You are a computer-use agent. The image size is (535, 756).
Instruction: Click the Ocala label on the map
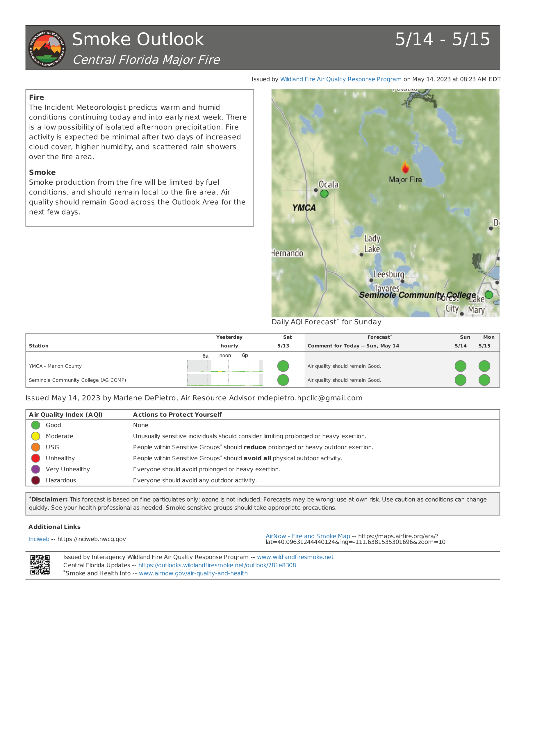pos(328,184)
